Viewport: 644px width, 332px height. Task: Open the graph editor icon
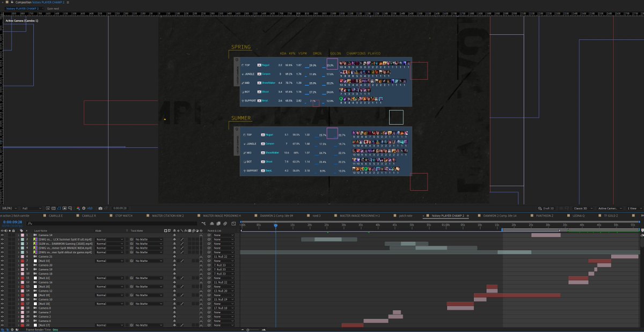[x=233, y=223]
